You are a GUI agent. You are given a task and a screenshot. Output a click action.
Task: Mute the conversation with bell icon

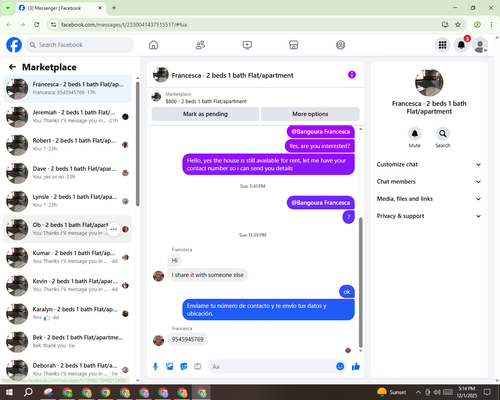click(x=415, y=134)
